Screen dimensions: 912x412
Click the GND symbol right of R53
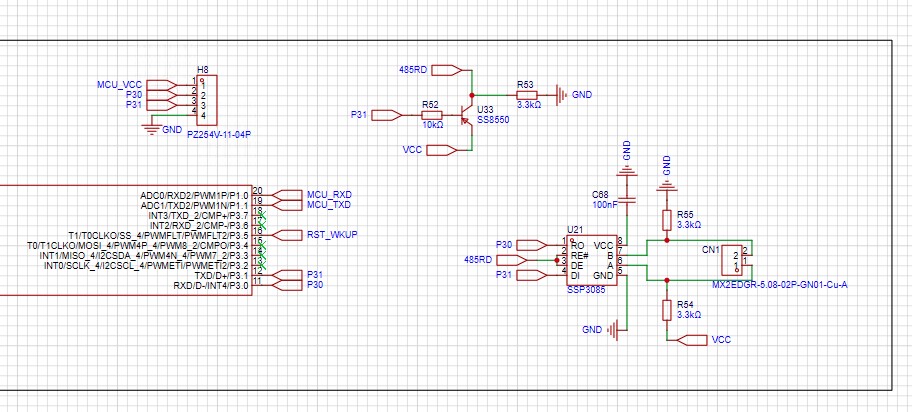(x=563, y=95)
